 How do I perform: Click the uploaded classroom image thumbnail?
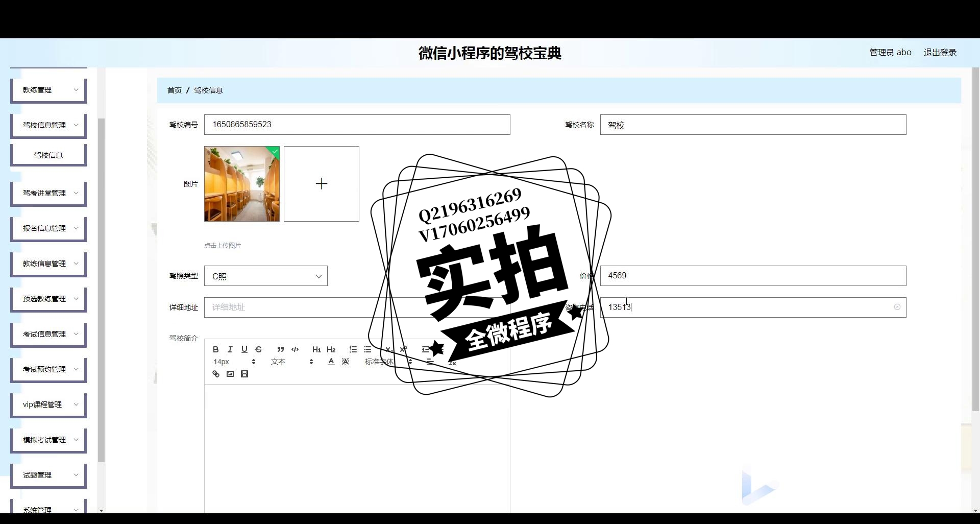point(242,184)
